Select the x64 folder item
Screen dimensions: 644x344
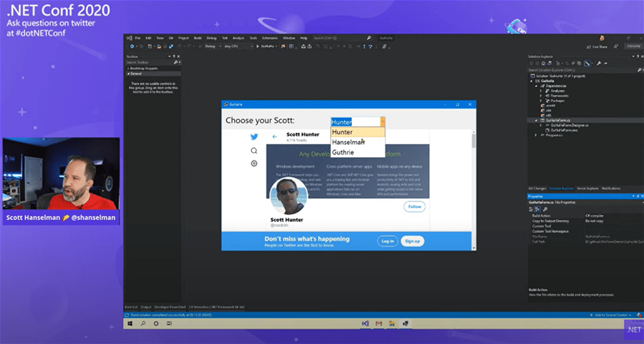coord(547,110)
